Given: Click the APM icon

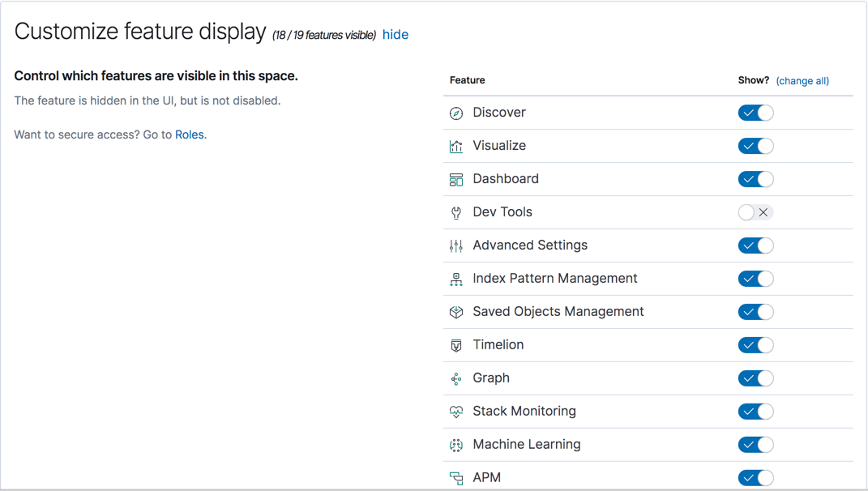Looking at the screenshot, I should (x=456, y=477).
